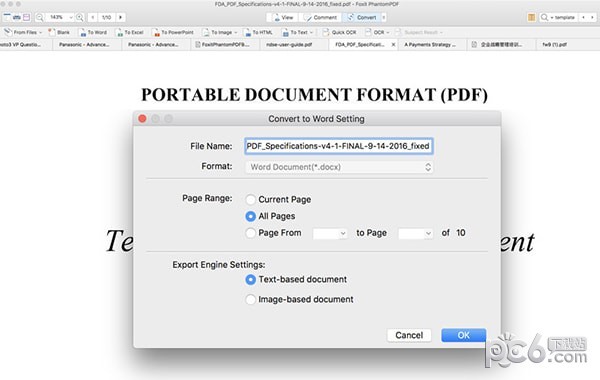Select the Current Page radio button
Viewport: 600px width, 380px height.
[250, 199]
